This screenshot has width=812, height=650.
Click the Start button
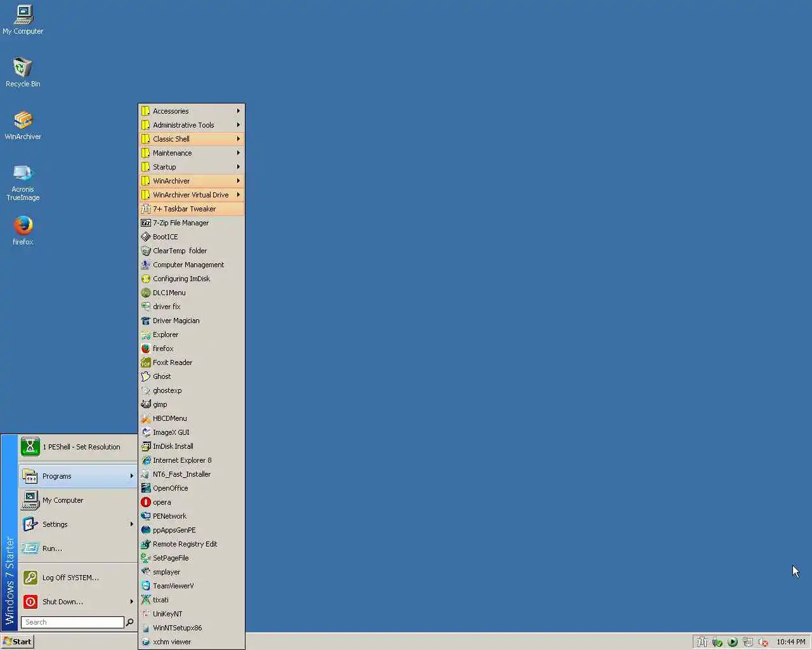[17, 642]
